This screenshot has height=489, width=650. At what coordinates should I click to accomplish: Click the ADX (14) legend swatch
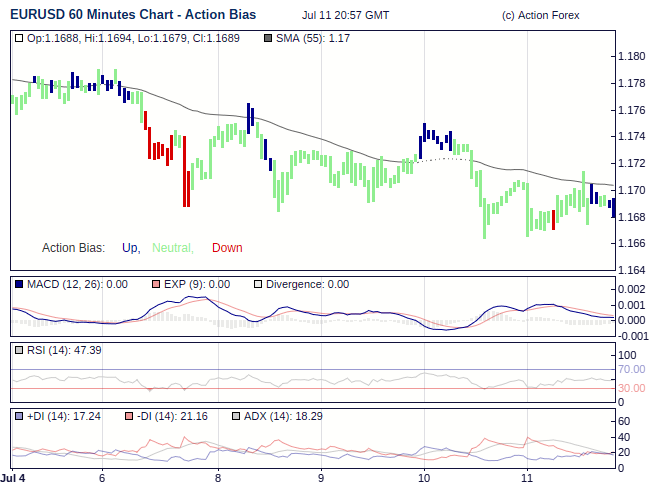tap(236, 416)
